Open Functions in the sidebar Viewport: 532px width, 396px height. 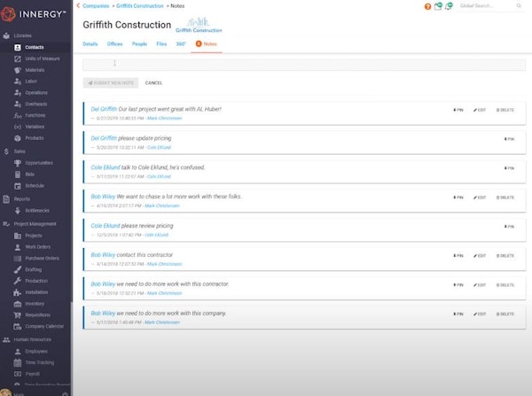point(35,116)
